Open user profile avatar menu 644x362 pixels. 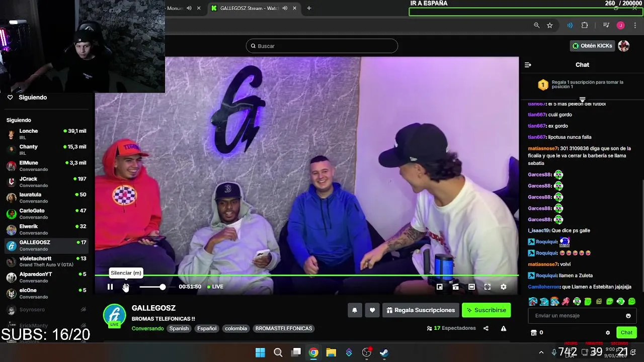point(624,46)
